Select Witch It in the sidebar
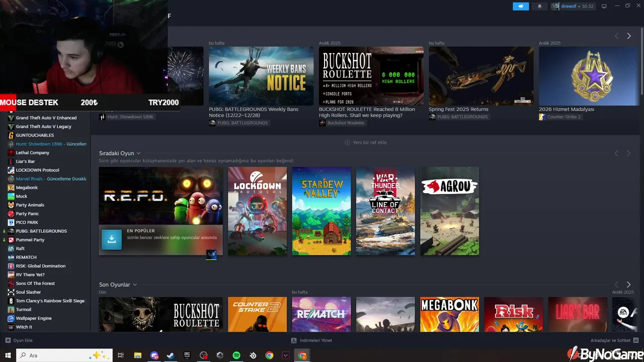644x362 pixels. (24, 327)
